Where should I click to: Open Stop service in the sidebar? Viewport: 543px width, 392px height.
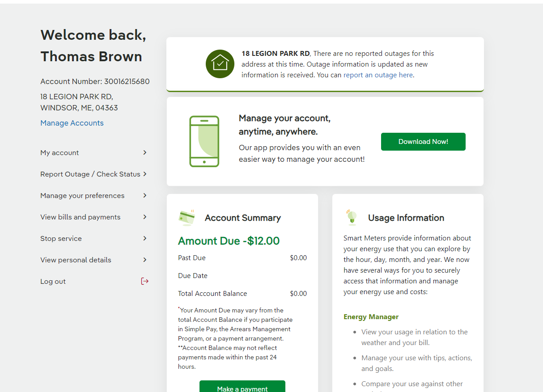[61, 239]
